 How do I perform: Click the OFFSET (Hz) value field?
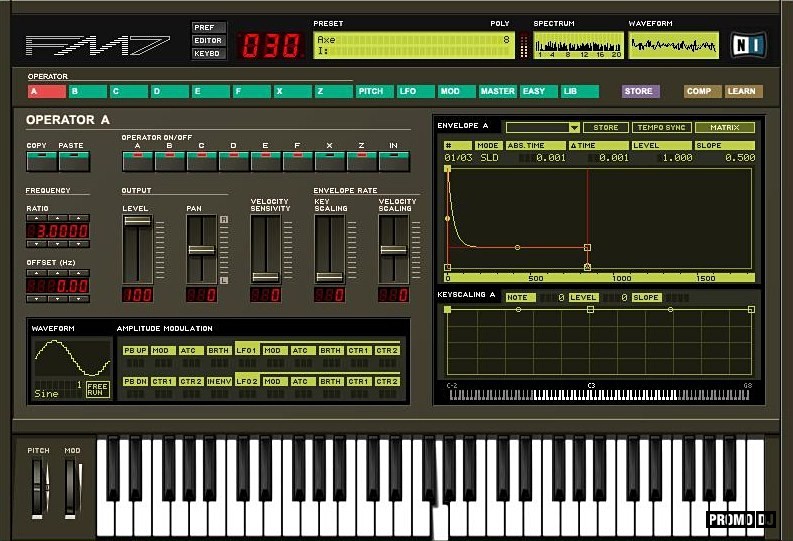point(58,286)
